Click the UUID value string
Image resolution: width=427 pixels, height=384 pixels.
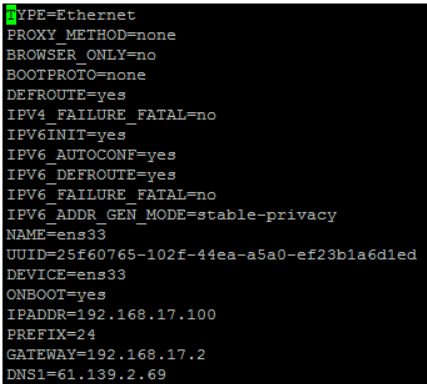[x=236, y=255]
